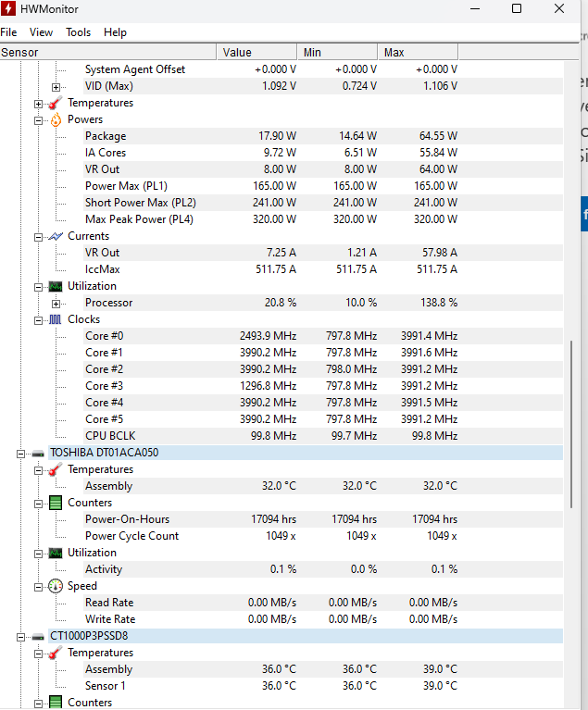Open the Help menu
588x710 pixels.
(115, 32)
